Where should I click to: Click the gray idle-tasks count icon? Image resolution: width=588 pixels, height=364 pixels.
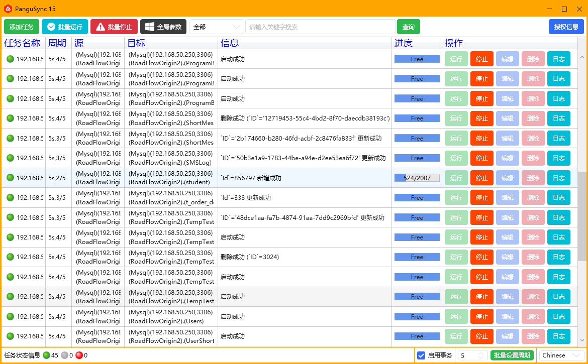[x=64, y=355]
